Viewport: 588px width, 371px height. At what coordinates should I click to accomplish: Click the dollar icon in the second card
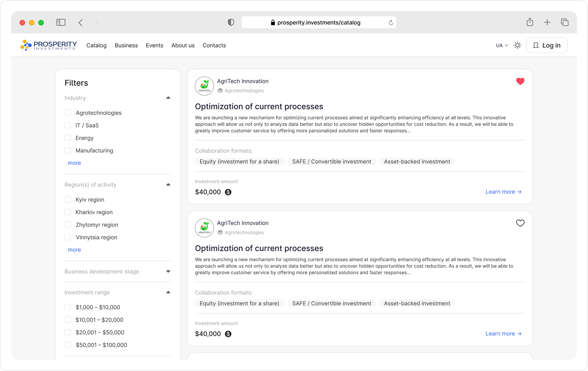point(228,334)
